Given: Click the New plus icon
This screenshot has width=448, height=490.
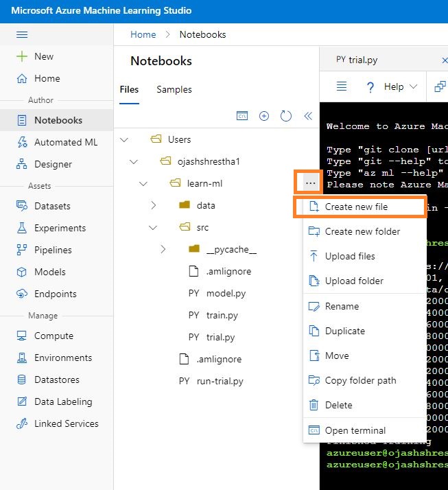Looking at the screenshot, I should click(22, 56).
